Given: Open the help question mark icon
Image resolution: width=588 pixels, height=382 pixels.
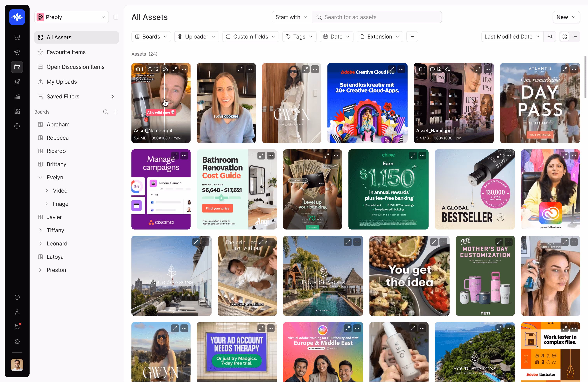Looking at the screenshot, I should tap(17, 297).
